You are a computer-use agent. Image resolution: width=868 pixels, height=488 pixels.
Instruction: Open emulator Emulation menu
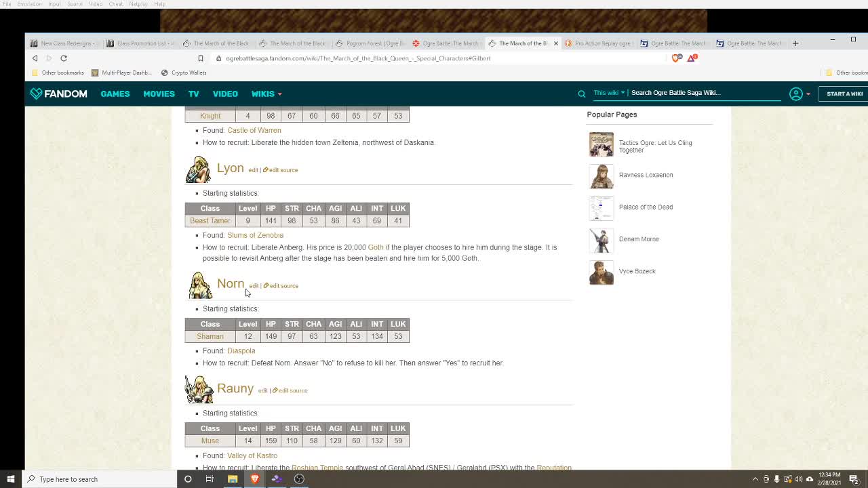point(29,4)
